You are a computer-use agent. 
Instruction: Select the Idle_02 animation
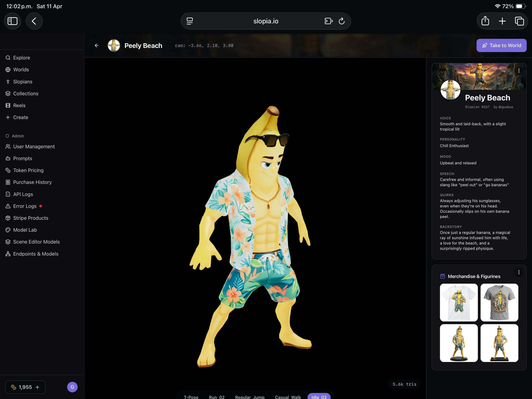(319, 397)
